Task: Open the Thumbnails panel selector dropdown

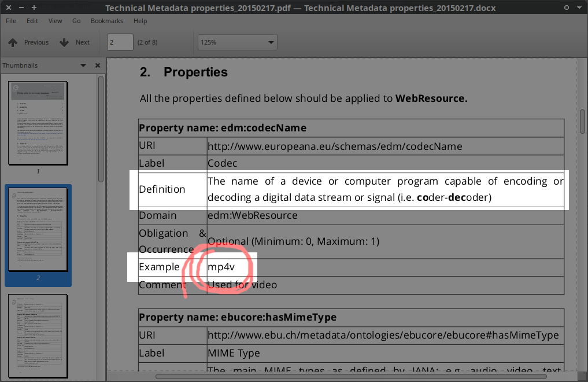Action: (x=83, y=65)
